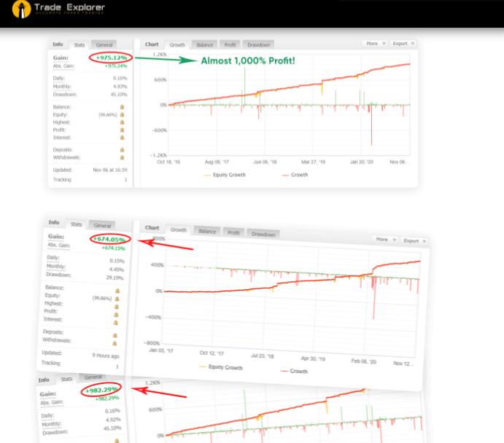Viewport: 504px width, 443px height.
Task: Click the 4.93% monthly value
Action: click(x=120, y=87)
